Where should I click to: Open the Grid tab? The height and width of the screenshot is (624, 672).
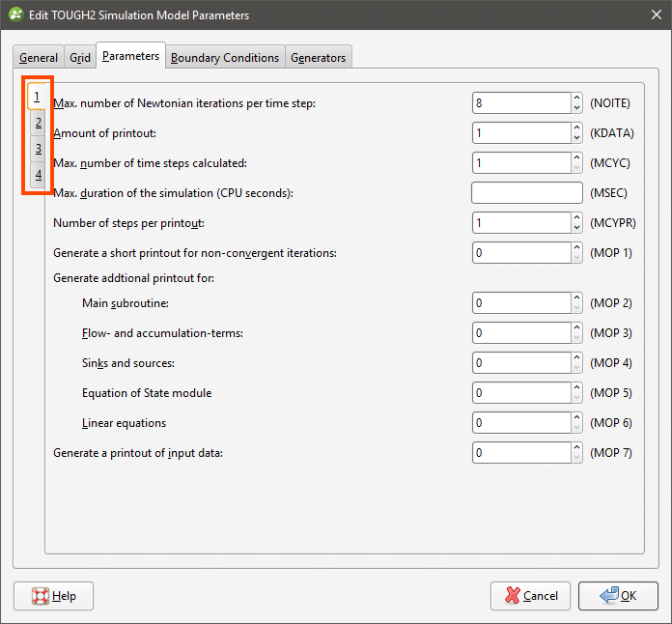tap(80, 58)
